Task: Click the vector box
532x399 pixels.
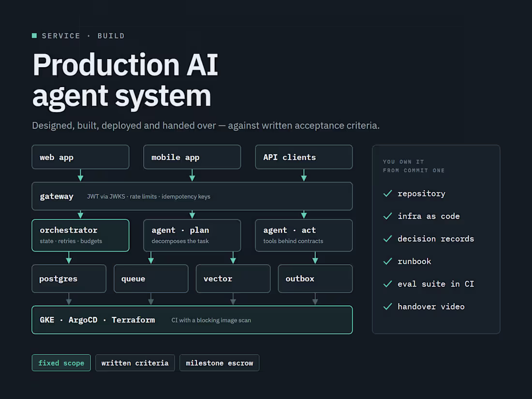Action: tap(233, 279)
